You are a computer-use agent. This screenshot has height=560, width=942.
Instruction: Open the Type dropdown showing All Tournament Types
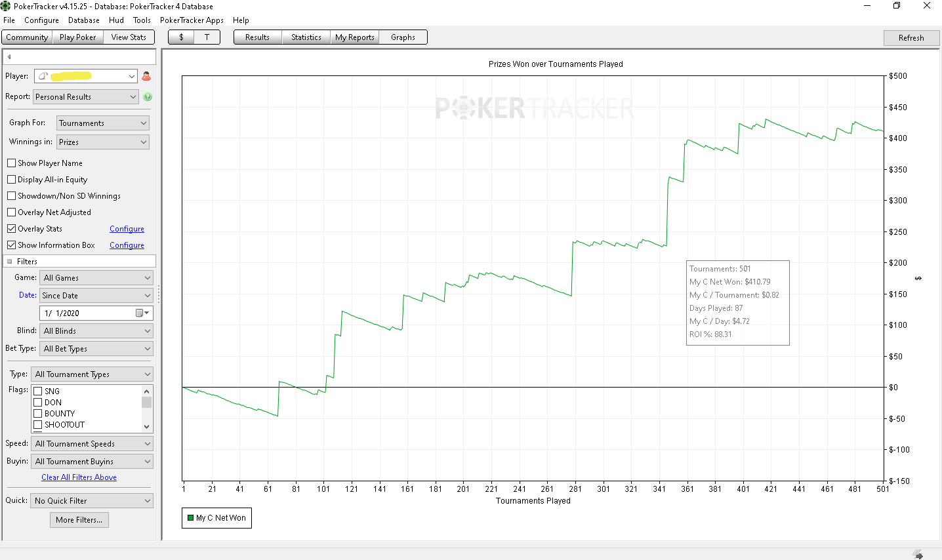pos(92,374)
